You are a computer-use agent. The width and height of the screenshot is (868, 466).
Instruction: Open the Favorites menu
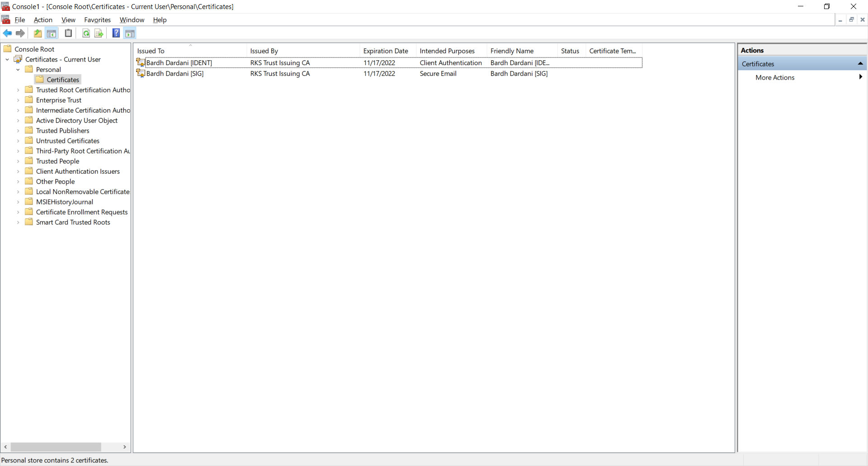point(97,20)
